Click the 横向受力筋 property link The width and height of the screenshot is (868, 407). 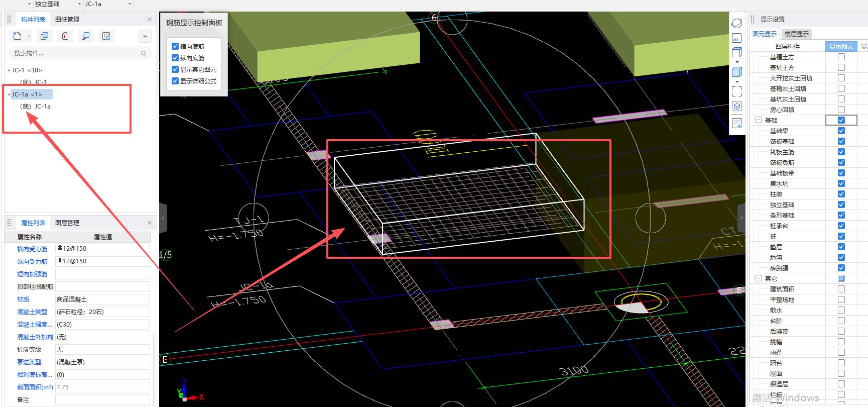[32, 249]
